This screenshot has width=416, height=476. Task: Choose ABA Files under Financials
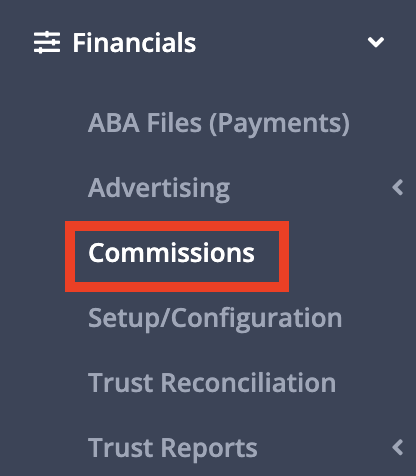[219, 123]
